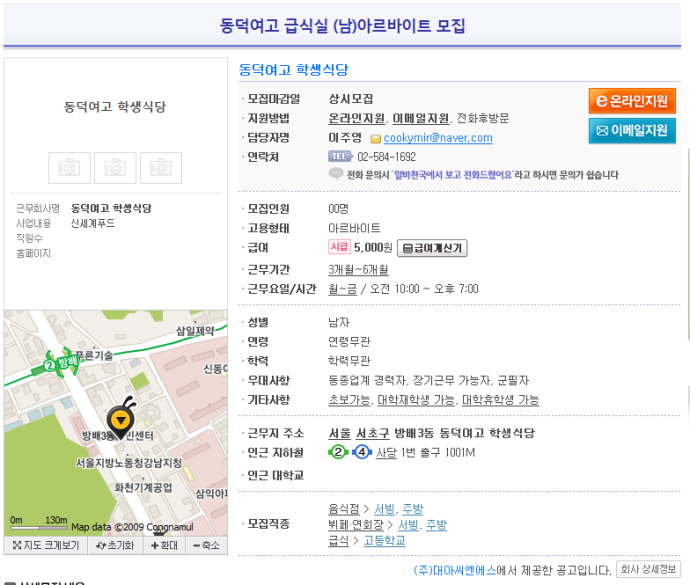This screenshot has height=585, width=690.
Task: Click the third camera photo placeholder
Action: click(161, 168)
